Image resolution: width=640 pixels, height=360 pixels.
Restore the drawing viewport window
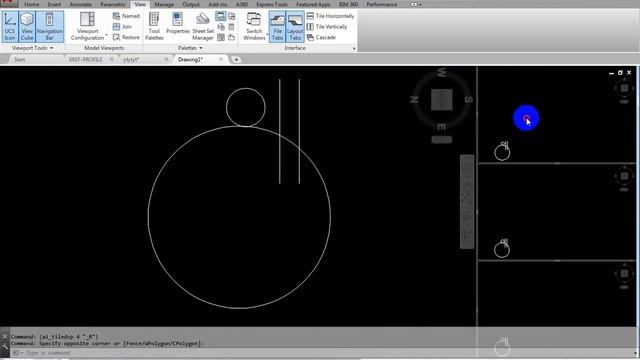coord(620,73)
